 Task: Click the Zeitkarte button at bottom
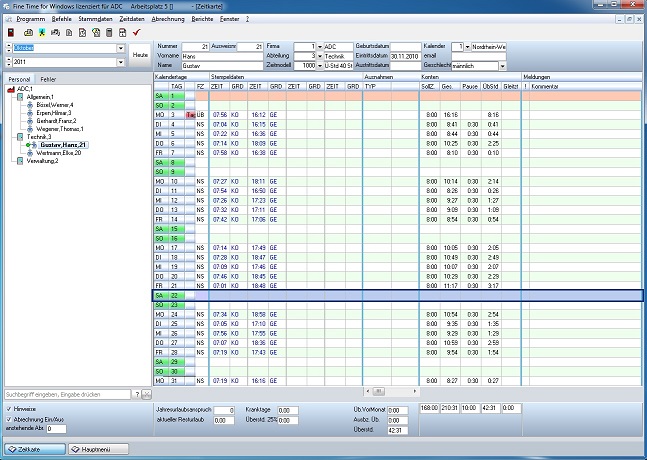click(35, 449)
